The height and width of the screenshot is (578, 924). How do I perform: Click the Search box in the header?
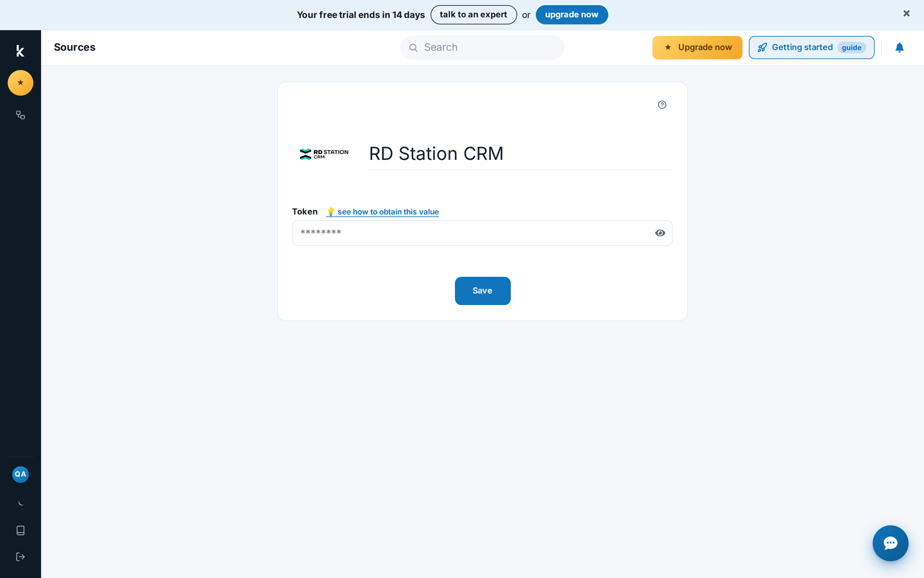tap(483, 48)
